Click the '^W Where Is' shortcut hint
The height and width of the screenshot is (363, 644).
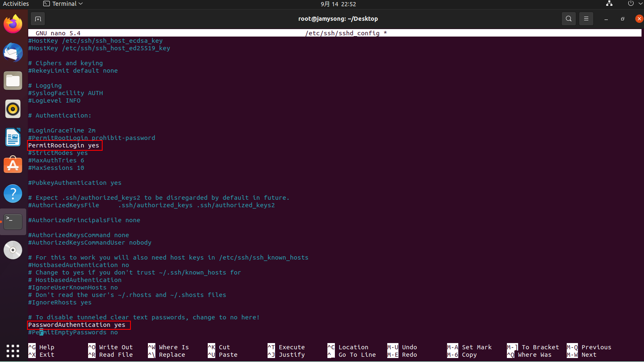(168, 347)
